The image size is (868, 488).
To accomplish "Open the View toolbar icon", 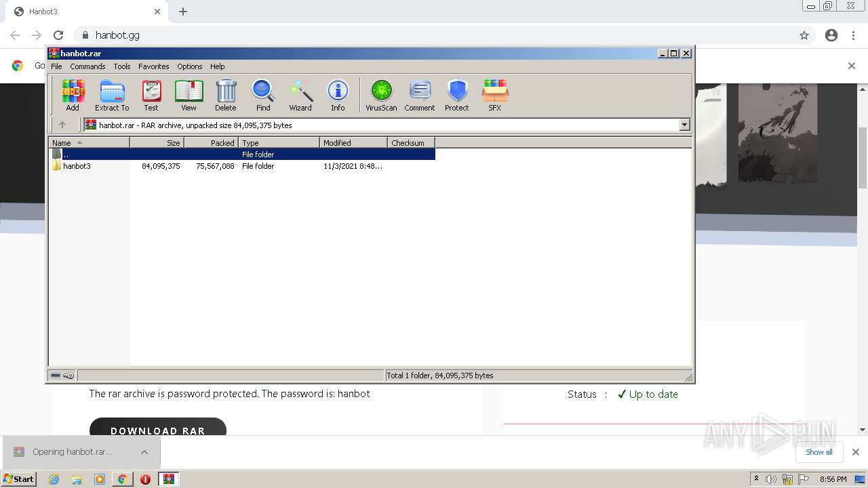I will (x=189, y=95).
